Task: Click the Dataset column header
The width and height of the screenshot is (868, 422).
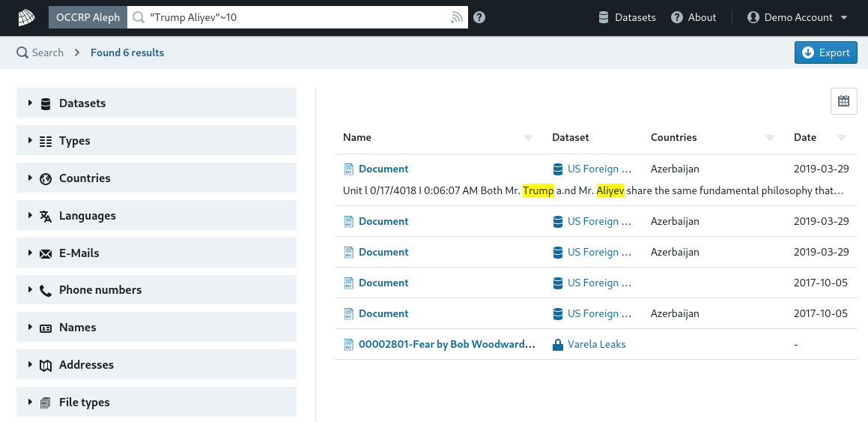Action: pyautogui.click(x=570, y=137)
